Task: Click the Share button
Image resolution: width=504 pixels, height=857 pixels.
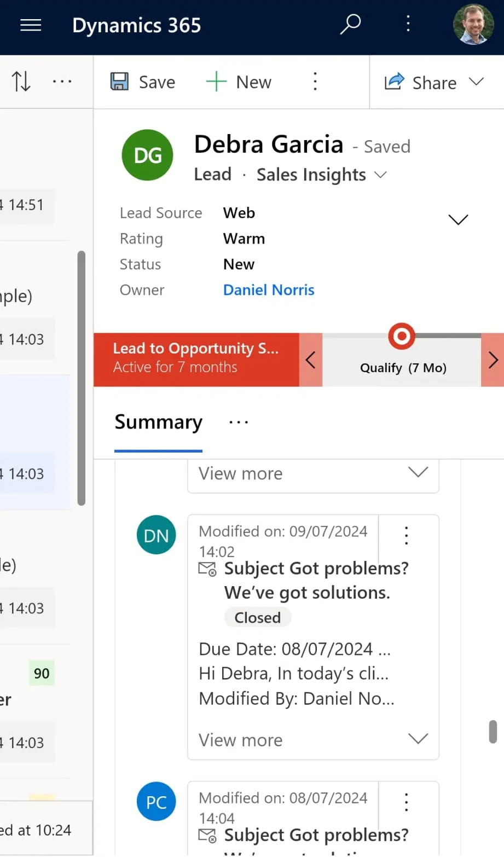Action: click(420, 83)
